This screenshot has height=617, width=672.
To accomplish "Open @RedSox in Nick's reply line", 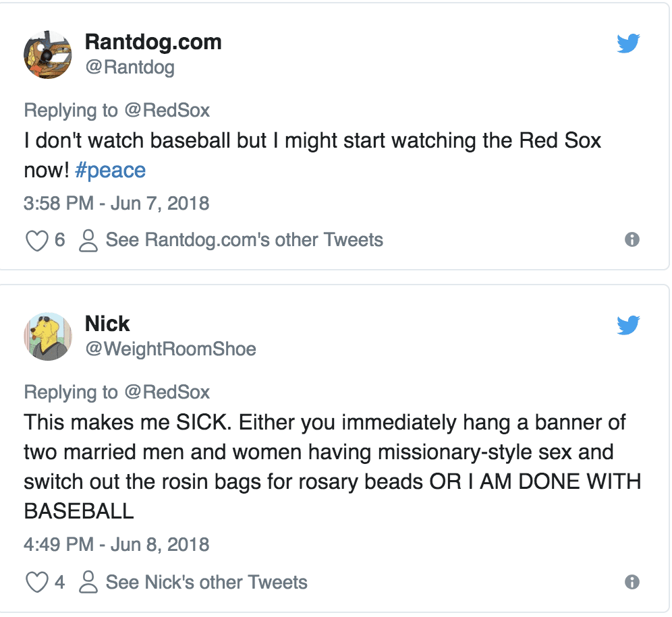I will (x=167, y=392).
